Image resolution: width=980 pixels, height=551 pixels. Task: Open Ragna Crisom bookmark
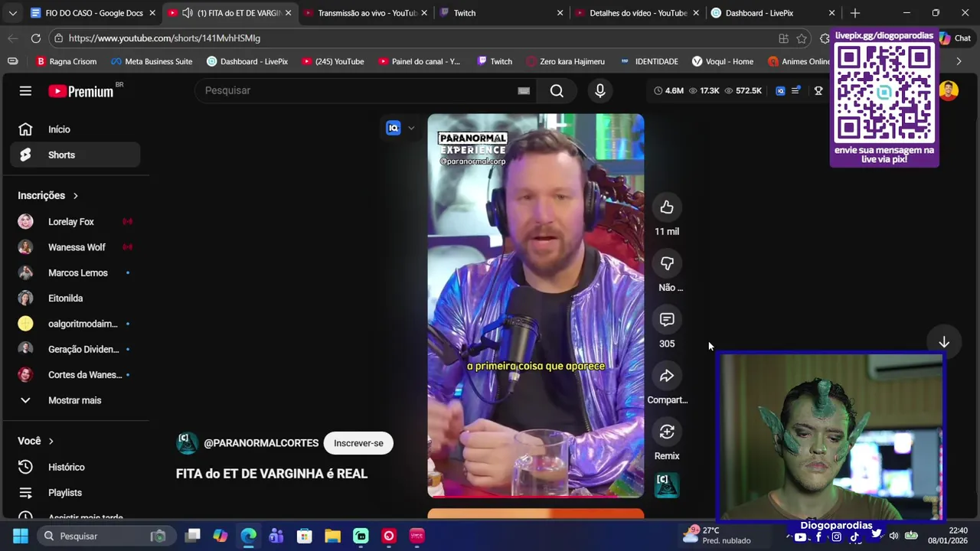click(66, 61)
